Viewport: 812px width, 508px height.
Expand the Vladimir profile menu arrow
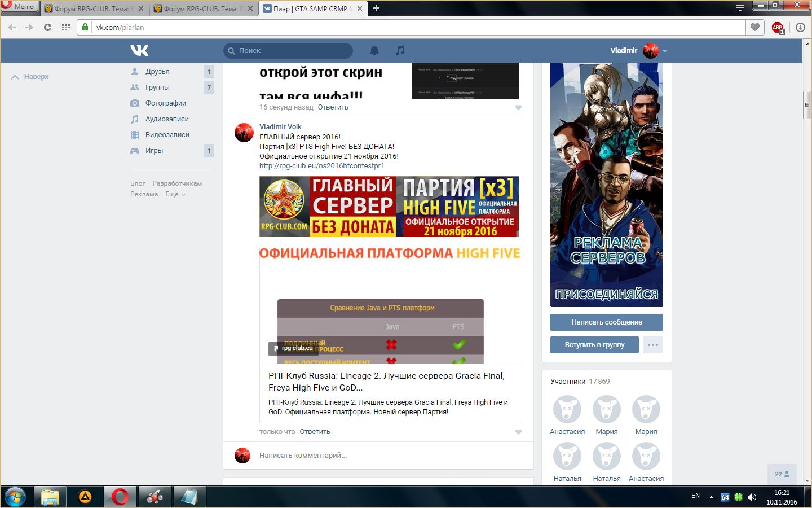click(665, 51)
